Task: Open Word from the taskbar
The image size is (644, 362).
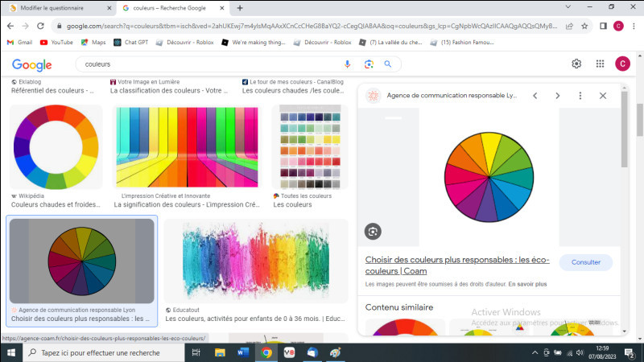Action: tap(243, 352)
